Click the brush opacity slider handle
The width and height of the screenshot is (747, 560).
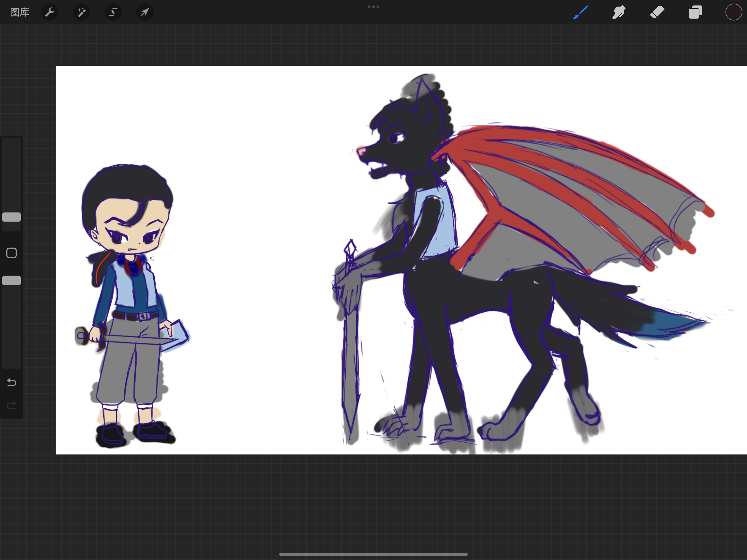(x=11, y=281)
